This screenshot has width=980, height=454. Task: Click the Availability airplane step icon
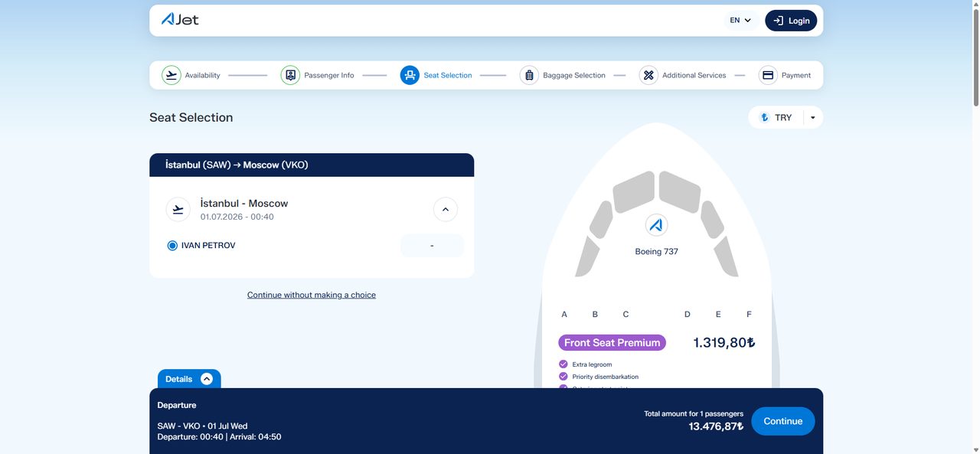tap(171, 75)
